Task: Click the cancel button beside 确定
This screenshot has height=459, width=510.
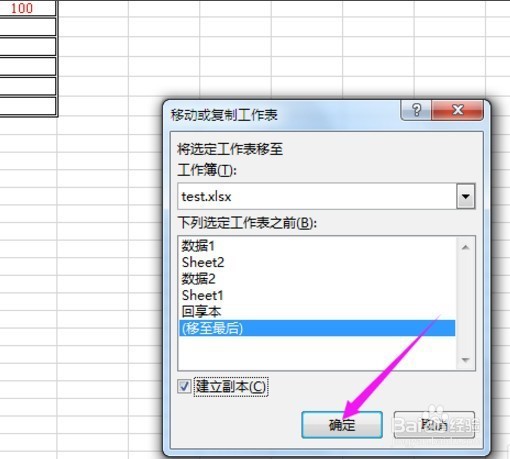Action: 434,425
